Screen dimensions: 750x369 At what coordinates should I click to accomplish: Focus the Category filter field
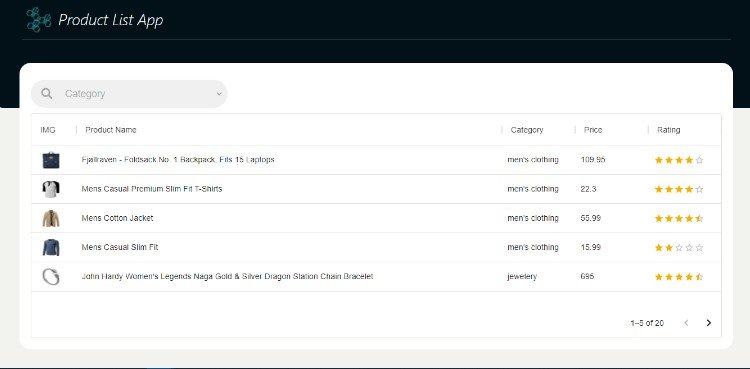[x=129, y=94]
